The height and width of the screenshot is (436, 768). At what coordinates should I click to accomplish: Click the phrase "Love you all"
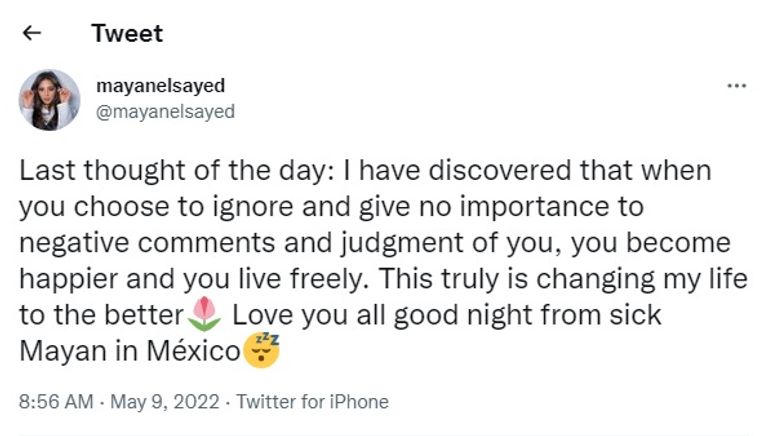point(288,315)
